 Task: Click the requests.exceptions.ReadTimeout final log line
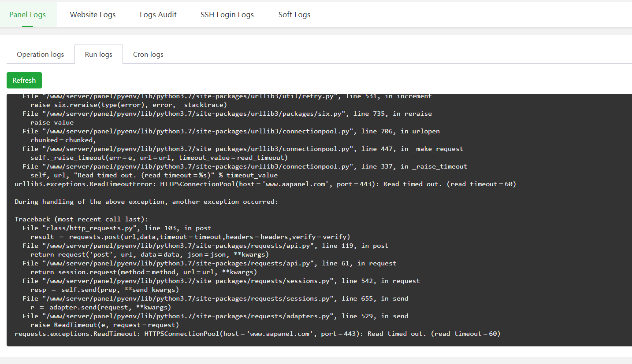pyautogui.click(x=257, y=334)
